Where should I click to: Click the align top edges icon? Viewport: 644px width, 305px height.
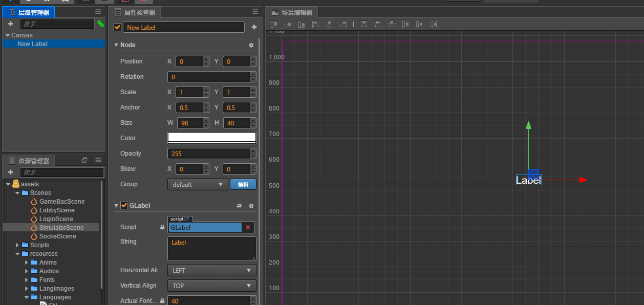tap(274, 24)
